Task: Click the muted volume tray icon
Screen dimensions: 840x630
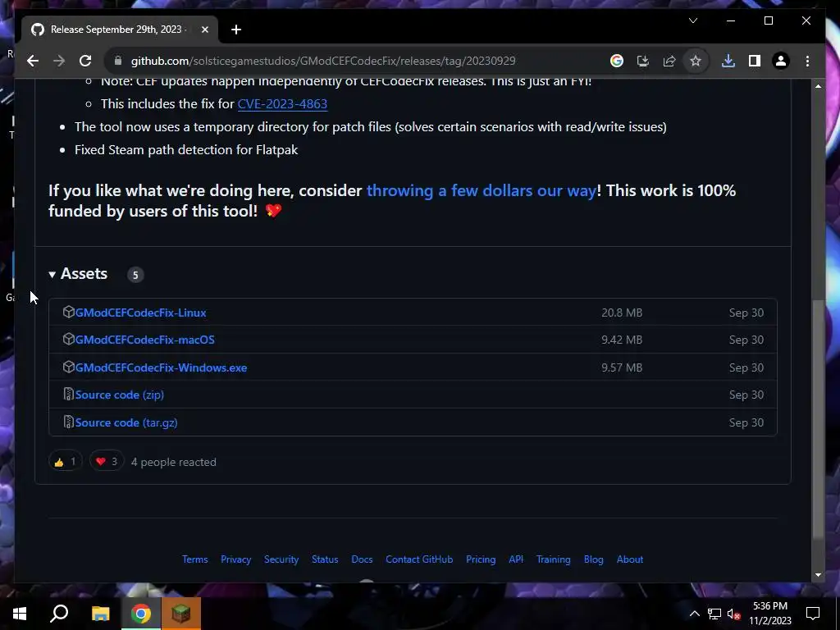Action: [x=734, y=614]
